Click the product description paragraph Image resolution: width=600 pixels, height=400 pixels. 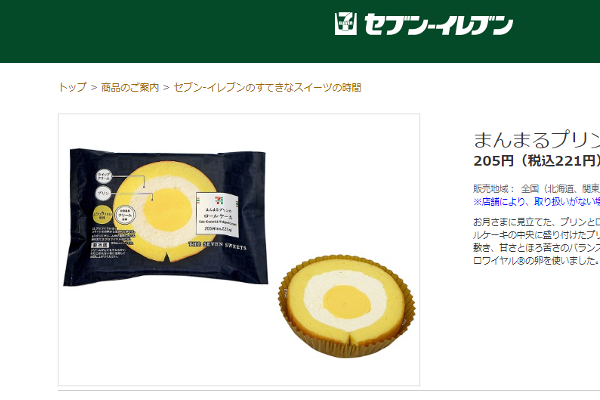click(x=536, y=242)
